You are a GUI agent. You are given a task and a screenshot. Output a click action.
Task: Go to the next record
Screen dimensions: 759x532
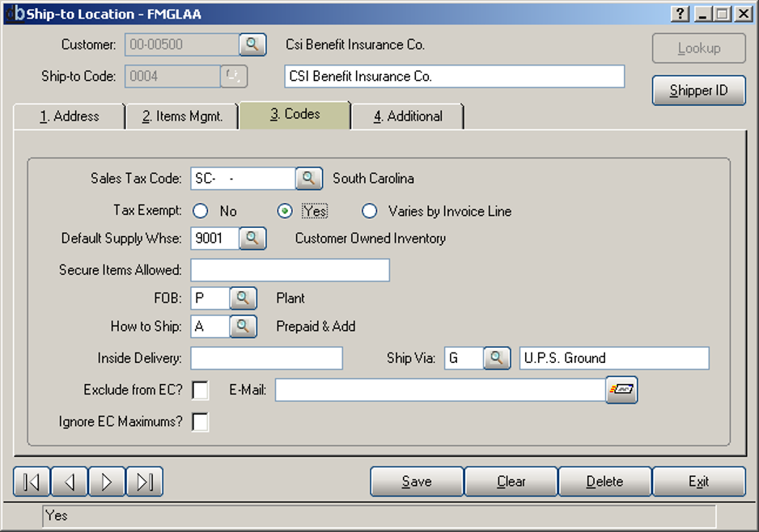click(107, 482)
